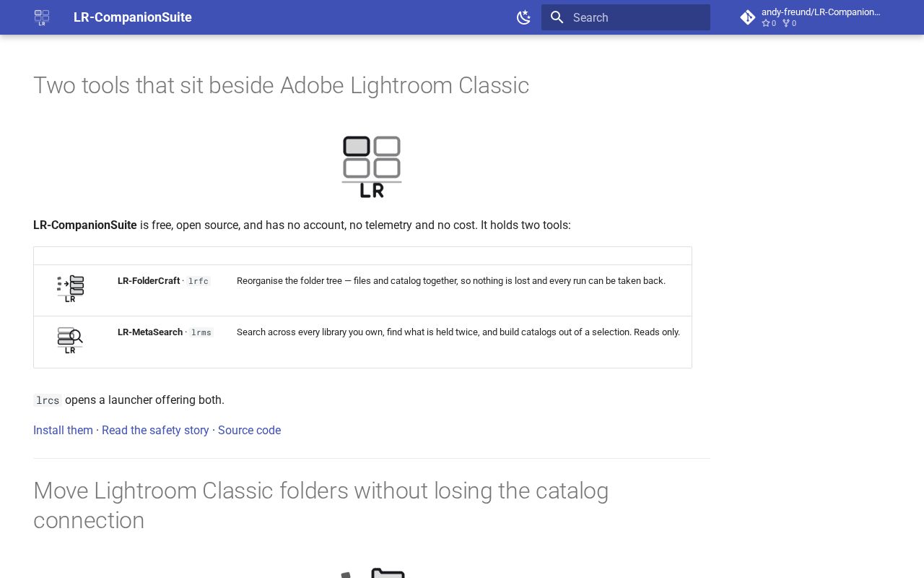Viewport: 924px width, 578px height.
Task: Open the 'Read the safety story' link
Action: [155, 431]
